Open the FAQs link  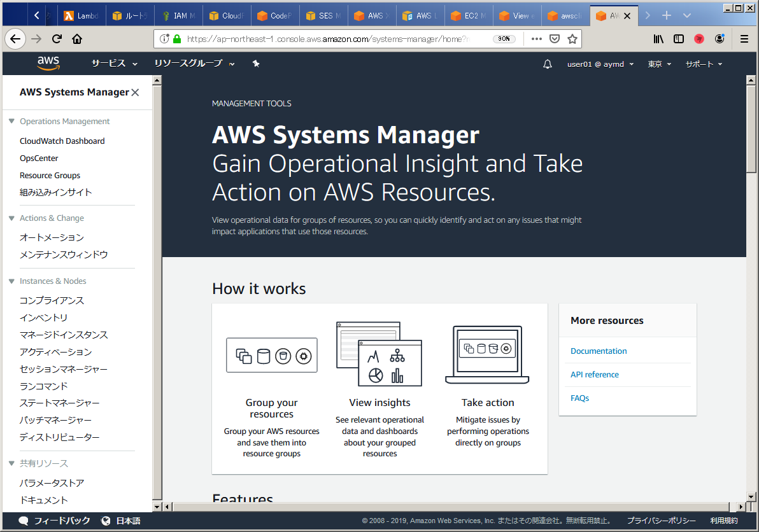pos(579,398)
